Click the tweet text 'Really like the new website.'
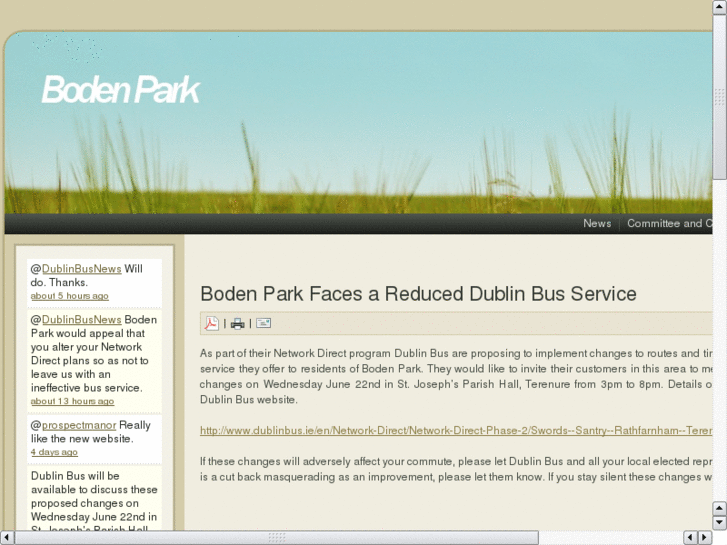This screenshot has height=545, width=727. coord(91,432)
